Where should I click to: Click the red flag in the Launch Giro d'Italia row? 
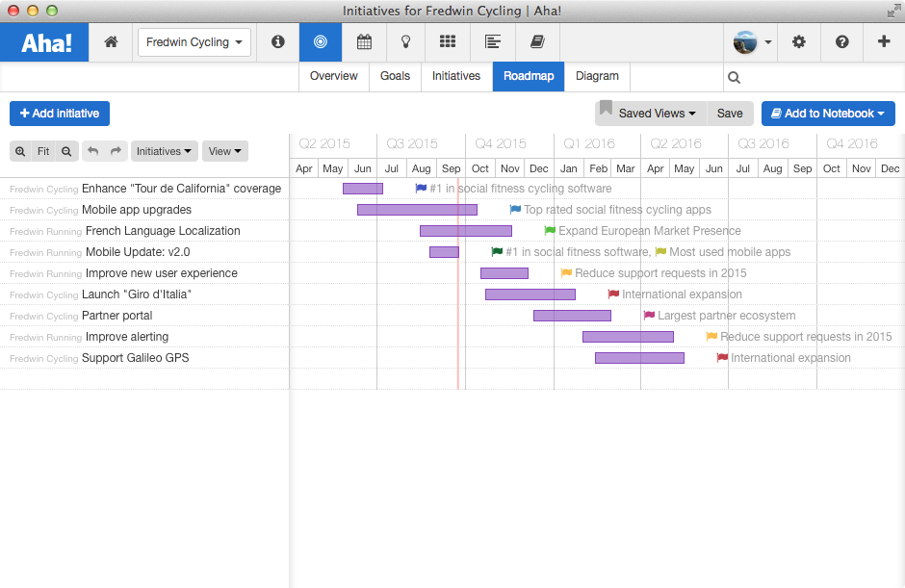(613, 294)
